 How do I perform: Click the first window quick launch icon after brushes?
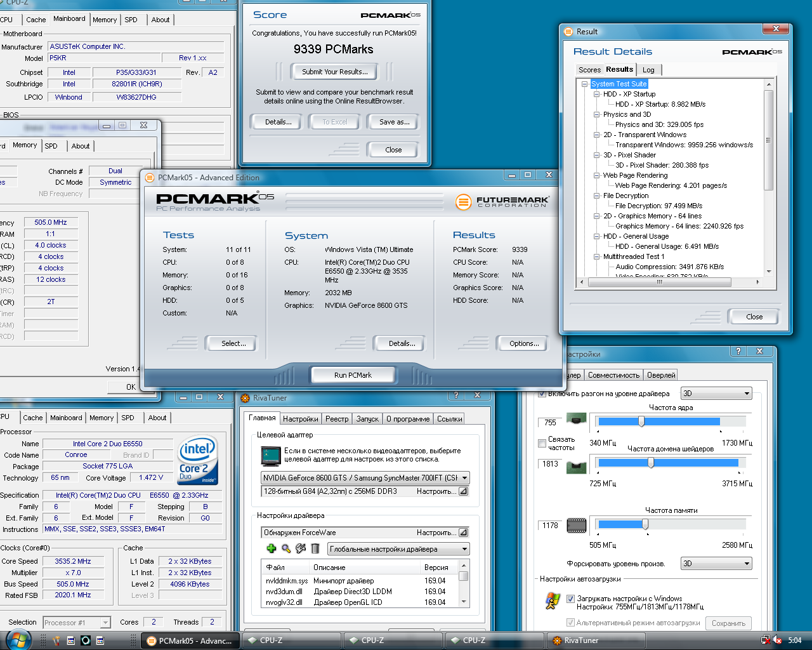click(x=71, y=640)
